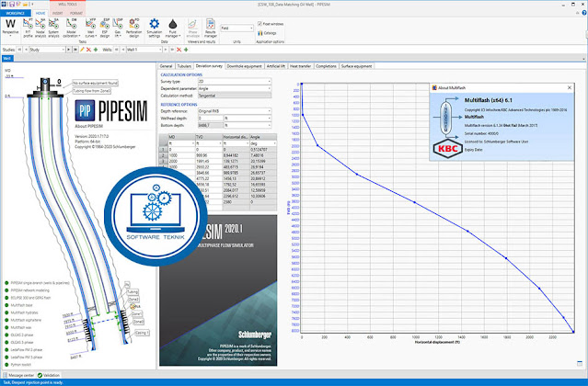The height and width of the screenshot is (386, 588).
Task: Click 'No surface equipment found' label
Action: click(x=96, y=83)
